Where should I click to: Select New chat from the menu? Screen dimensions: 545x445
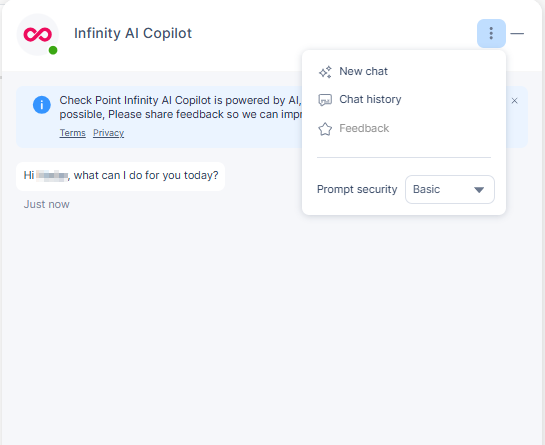tap(363, 71)
